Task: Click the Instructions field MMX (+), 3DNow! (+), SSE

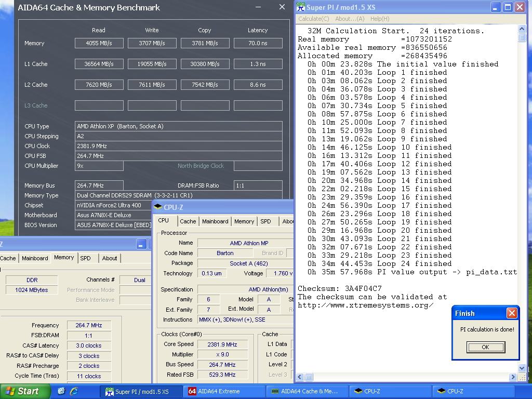Action: tap(246, 320)
